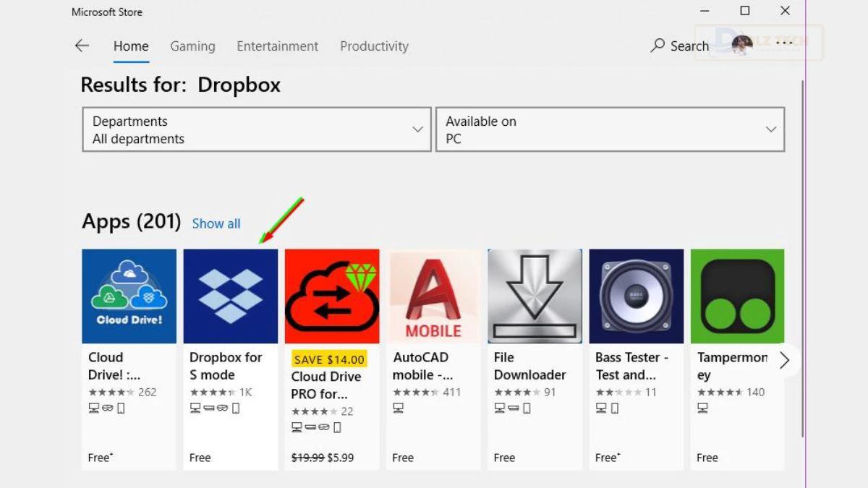This screenshot has width=868, height=488.
Task: Click the Cloud Drive! rating 262
Action: [x=122, y=392]
